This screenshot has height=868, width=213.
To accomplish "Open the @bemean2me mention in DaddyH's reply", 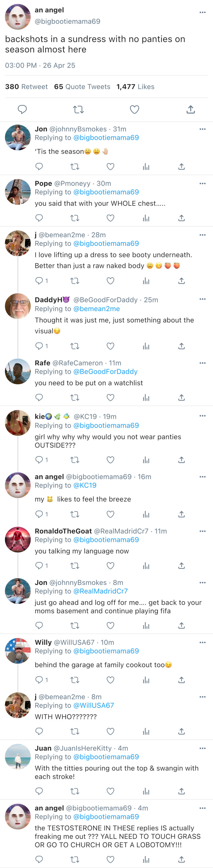I will coord(96,309).
